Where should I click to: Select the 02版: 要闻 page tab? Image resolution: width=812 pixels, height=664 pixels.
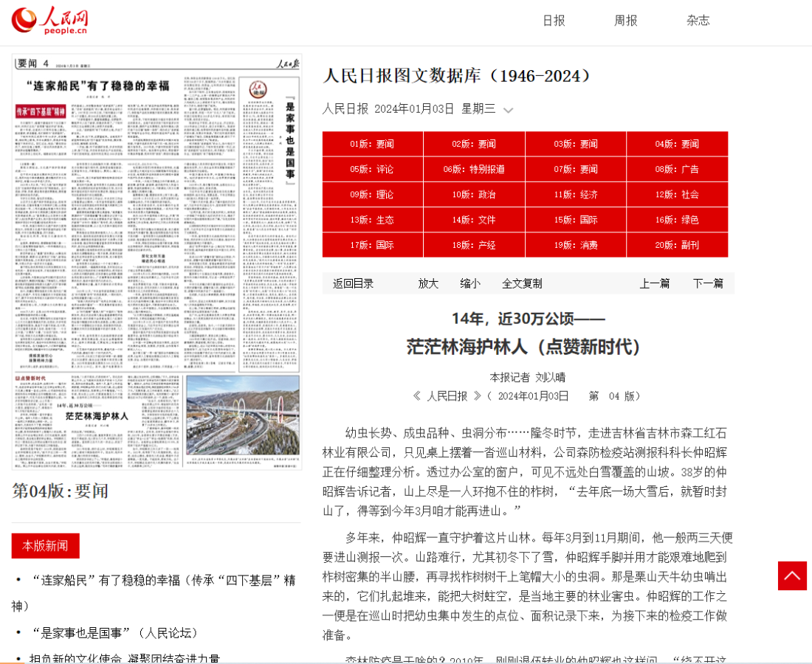click(474, 144)
